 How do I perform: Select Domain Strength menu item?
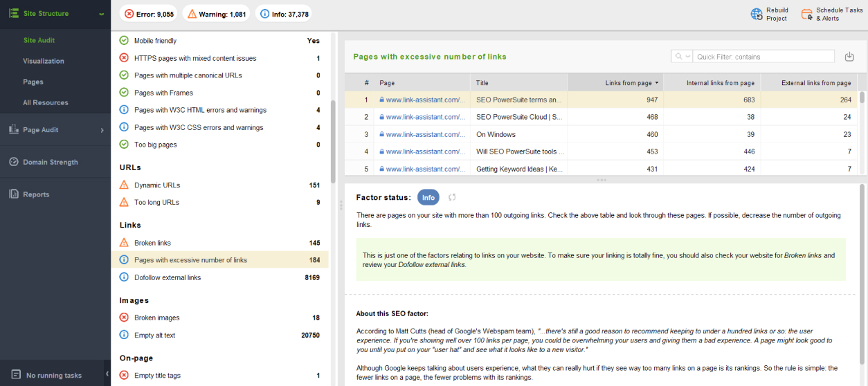(51, 162)
